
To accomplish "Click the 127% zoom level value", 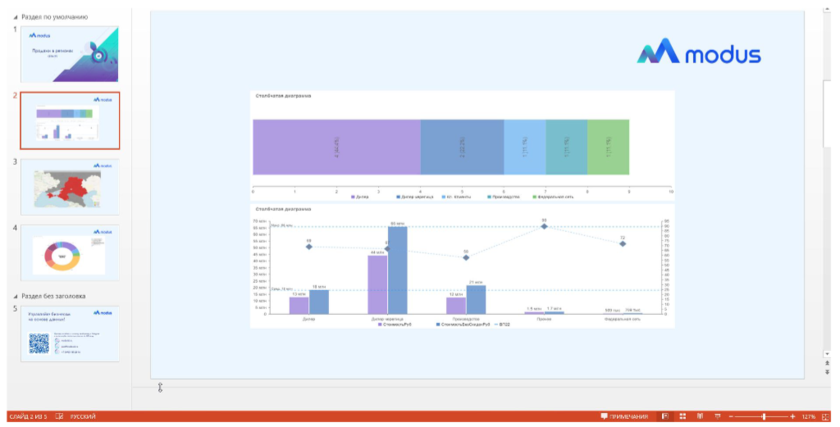I will pos(810,416).
